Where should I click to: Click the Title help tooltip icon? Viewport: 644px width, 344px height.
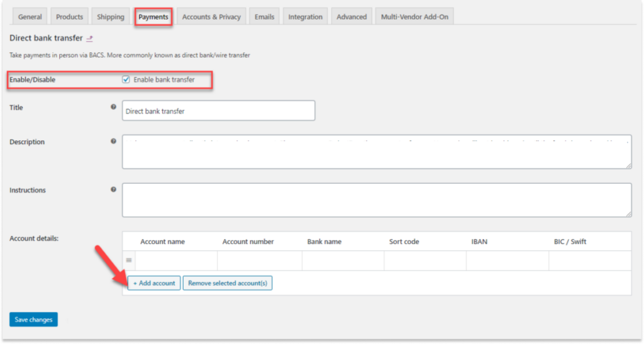pyautogui.click(x=113, y=108)
